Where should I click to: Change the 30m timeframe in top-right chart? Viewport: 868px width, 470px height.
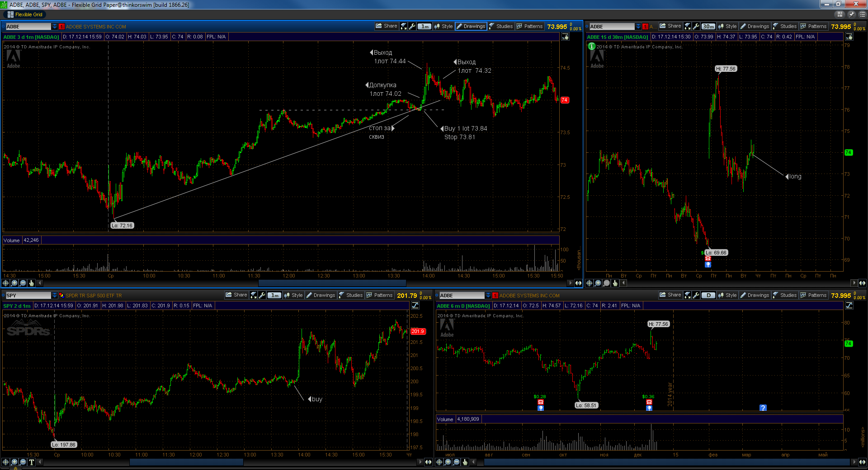point(708,26)
